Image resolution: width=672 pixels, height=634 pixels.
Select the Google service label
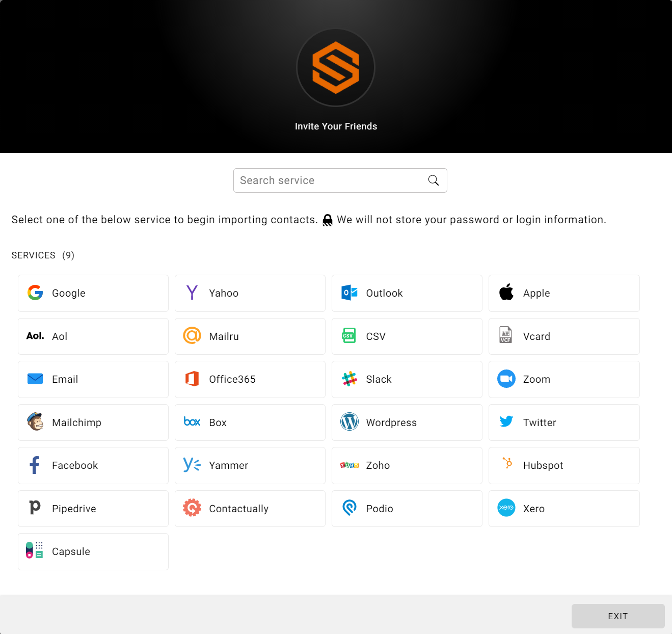(x=69, y=293)
